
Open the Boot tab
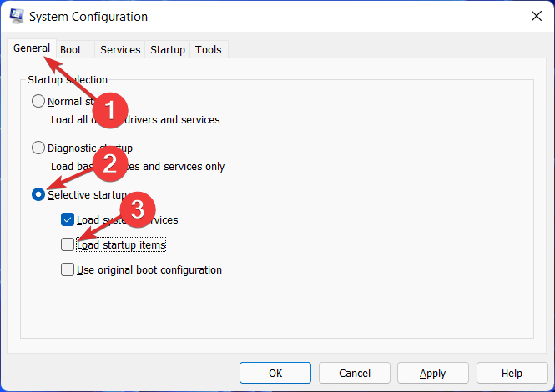pos(71,50)
